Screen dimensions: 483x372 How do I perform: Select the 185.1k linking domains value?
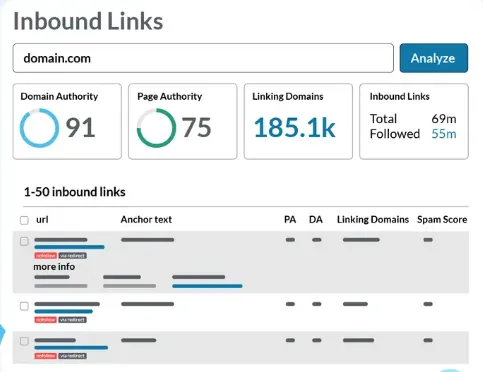pyautogui.click(x=295, y=128)
